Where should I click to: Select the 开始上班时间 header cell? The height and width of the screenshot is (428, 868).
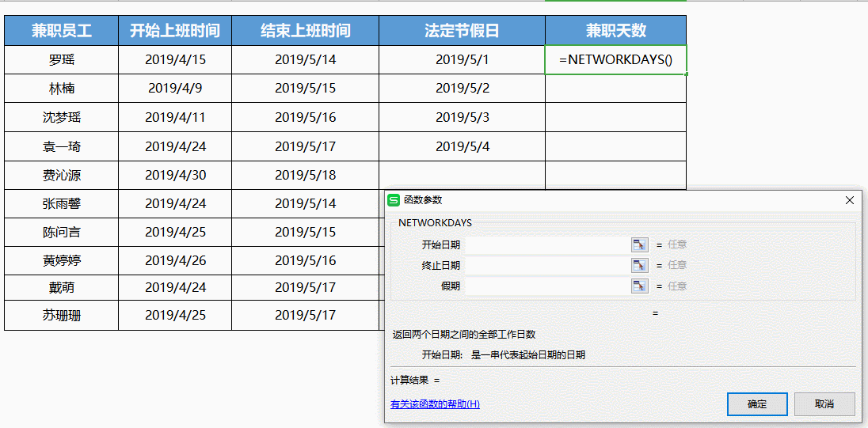coord(175,30)
